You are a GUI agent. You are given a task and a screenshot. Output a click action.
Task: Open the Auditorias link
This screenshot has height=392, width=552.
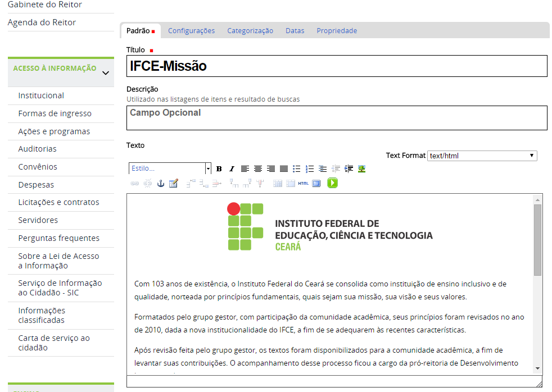click(x=37, y=149)
